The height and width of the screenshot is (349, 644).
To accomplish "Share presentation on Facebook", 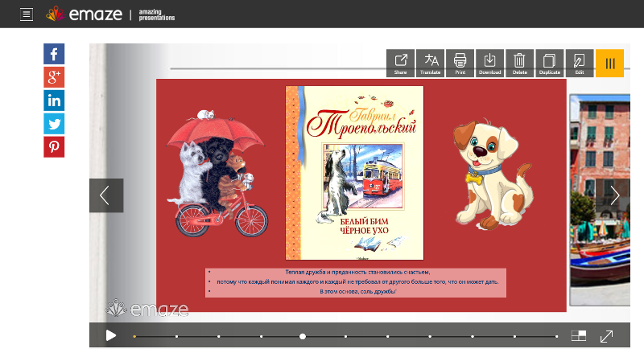I will tap(54, 54).
